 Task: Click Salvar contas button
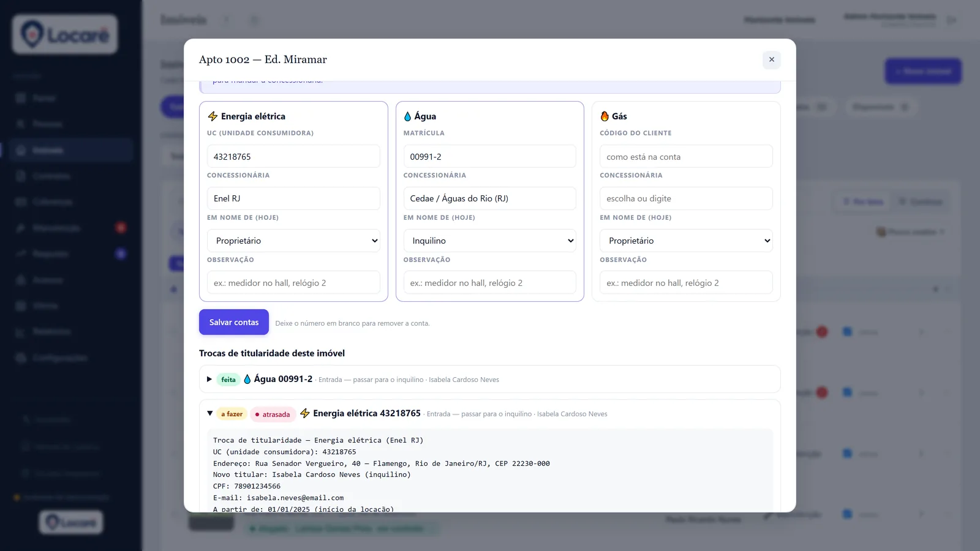234,322
